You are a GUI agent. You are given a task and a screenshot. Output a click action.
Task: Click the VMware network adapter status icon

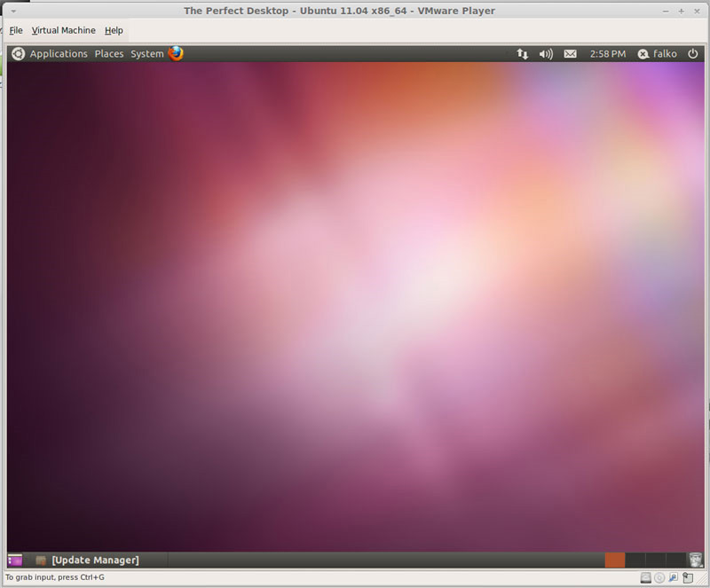point(674,577)
